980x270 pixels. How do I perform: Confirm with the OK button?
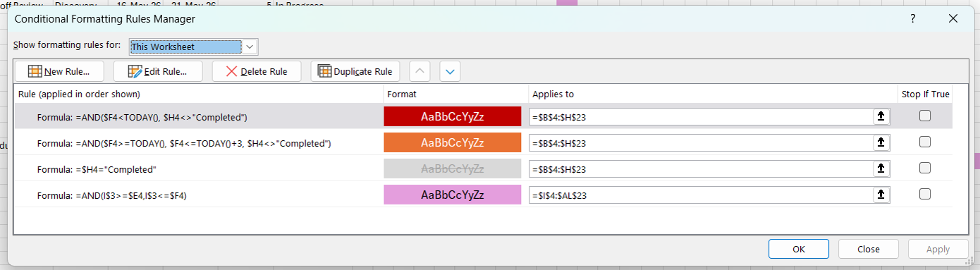[x=799, y=249]
